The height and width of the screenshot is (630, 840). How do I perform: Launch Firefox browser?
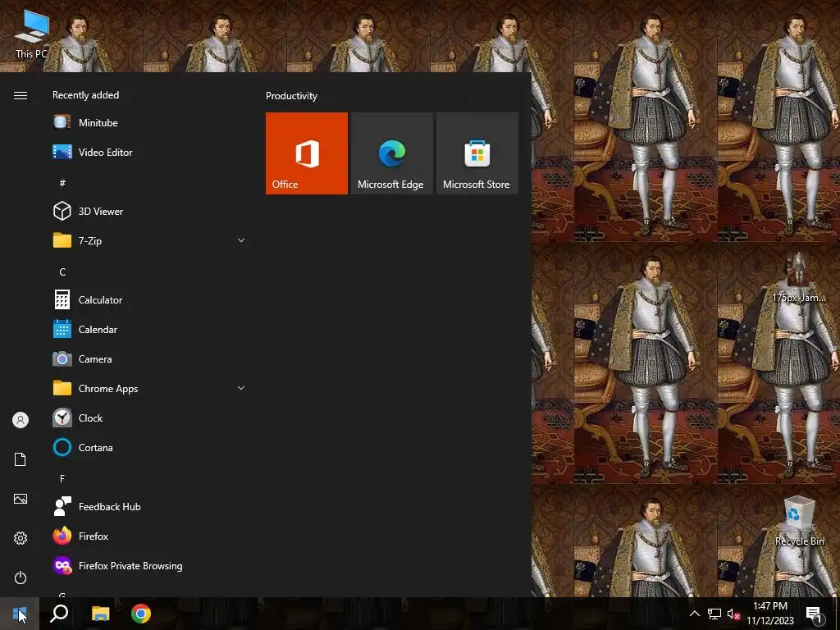149,536
